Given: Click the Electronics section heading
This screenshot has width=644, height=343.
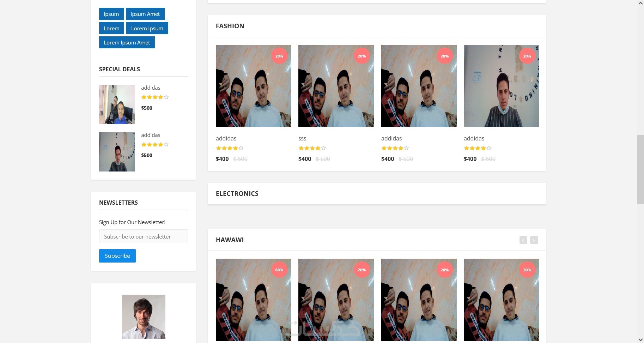Looking at the screenshot, I should click(237, 193).
